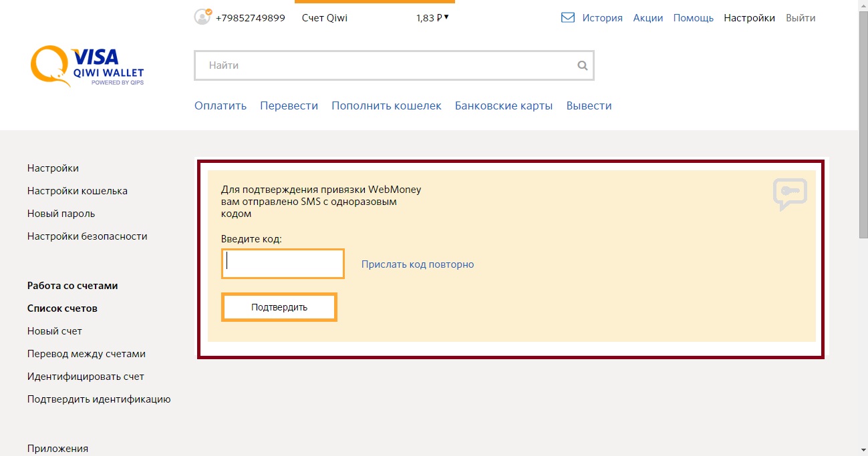The height and width of the screenshot is (456, 868).
Task: Open the messages envelope icon
Action: coord(568,18)
